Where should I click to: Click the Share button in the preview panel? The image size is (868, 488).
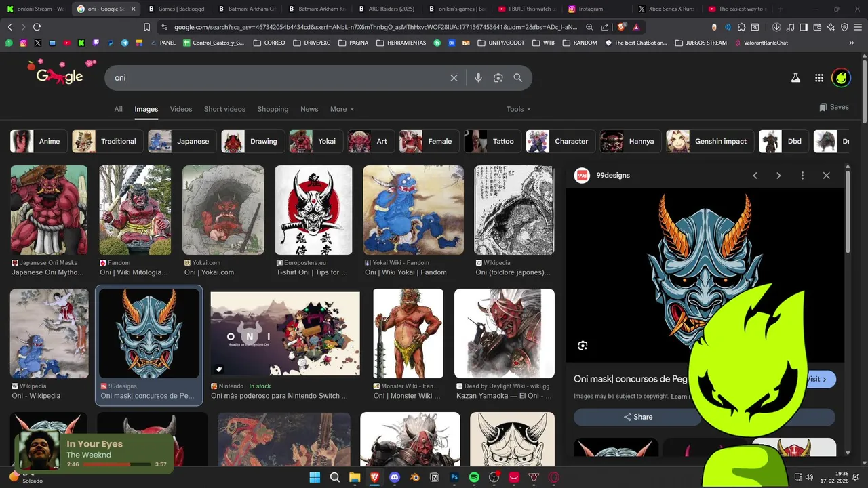(637, 417)
